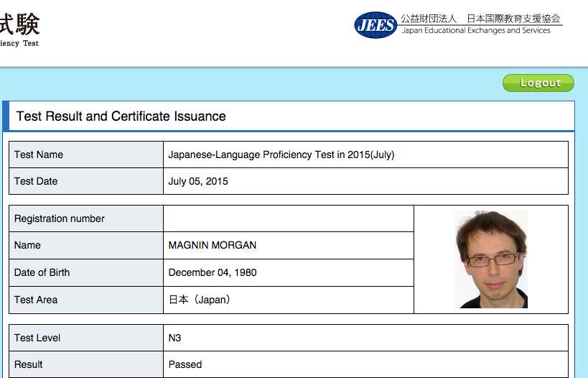Click the 'Japanese-Language Proficiency Test in 2015(July)' value

point(281,155)
